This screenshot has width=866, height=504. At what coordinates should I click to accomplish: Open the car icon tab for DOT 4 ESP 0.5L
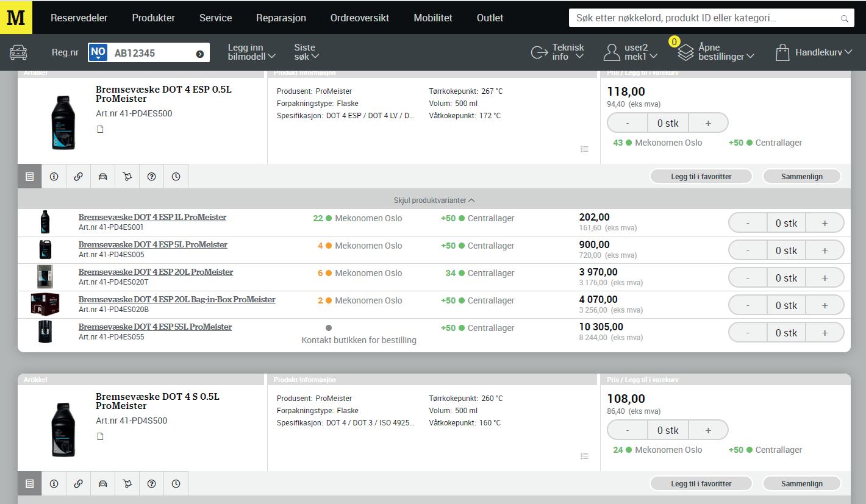(x=103, y=177)
